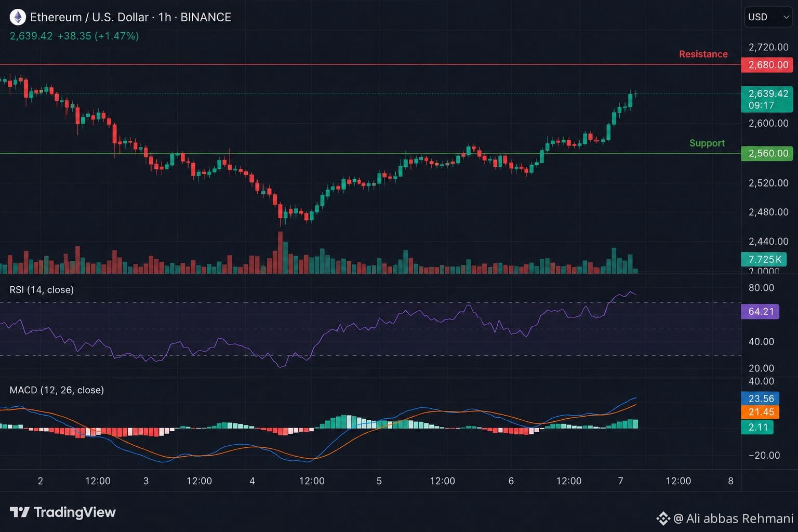The height and width of the screenshot is (532, 798).
Task: Click date label 5 on time axis
Action: click(379, 481)
